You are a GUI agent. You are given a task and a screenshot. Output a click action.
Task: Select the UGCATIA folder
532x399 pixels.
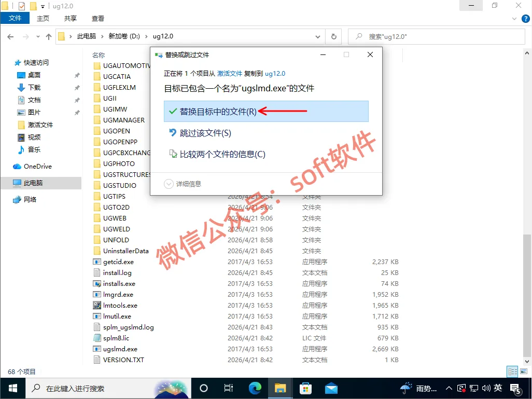[117, 76]
